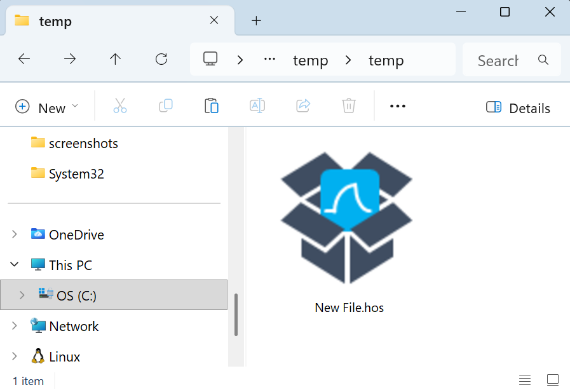Collapse the This PC tree node
This screenshot has height=392, width=570.
click(x=15, y=264)
